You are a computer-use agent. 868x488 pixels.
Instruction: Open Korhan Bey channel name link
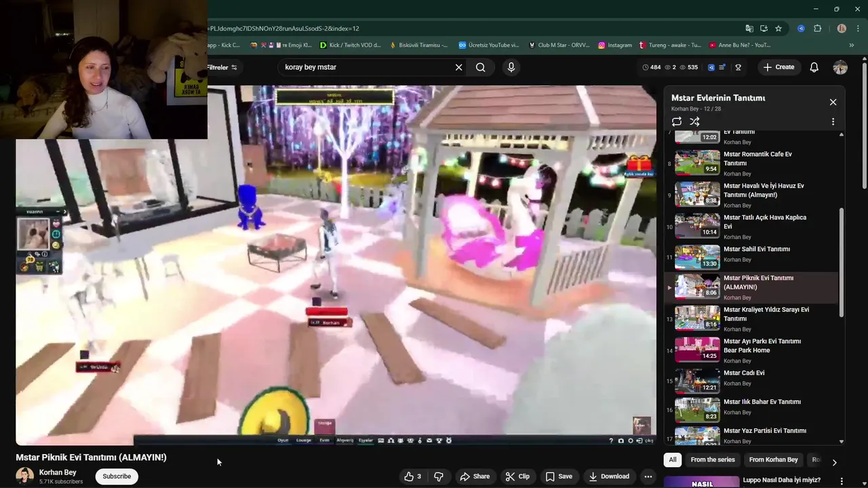[x=58, y=472]
